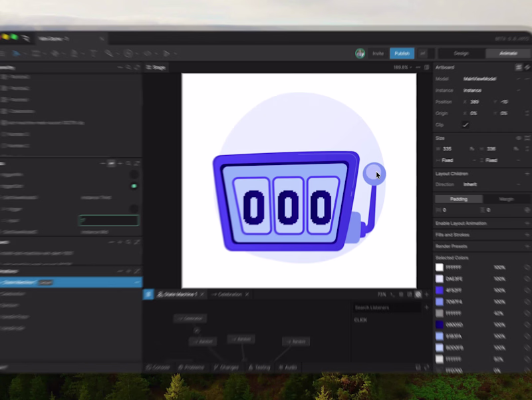Click the Search Listeners field

386,307
